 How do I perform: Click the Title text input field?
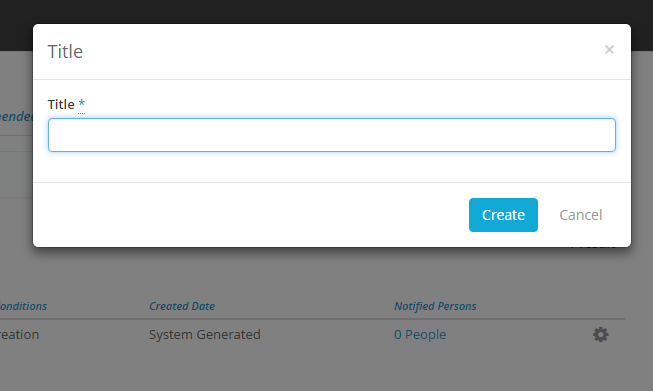[332, 135]
